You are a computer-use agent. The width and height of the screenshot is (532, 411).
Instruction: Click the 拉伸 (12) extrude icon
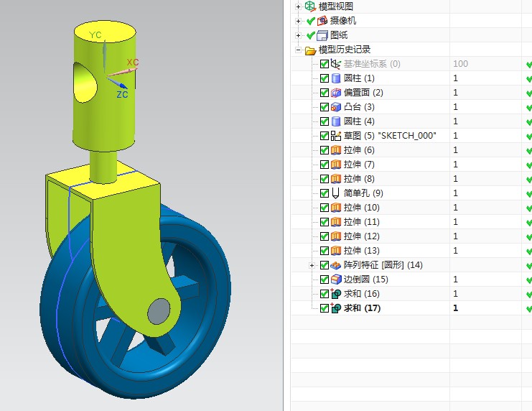pyautogui.click(x=335, y=236)
